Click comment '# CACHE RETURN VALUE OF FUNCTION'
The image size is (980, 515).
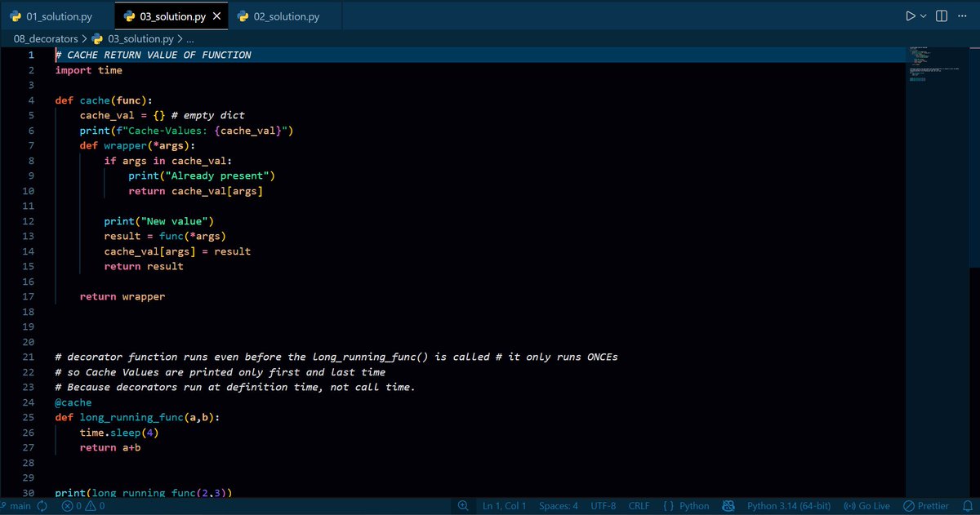[x=153, y=55]
